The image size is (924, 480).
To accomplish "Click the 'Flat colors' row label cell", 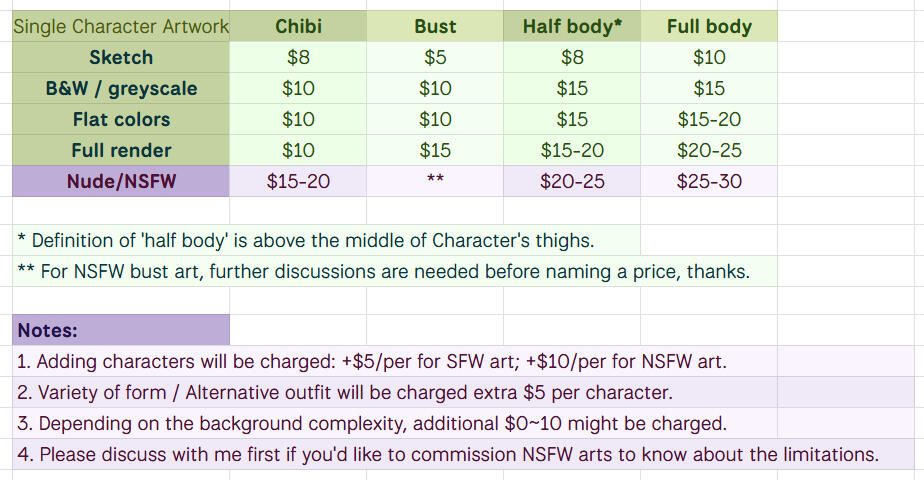I will pyautogui.click(x=121, y=119).
